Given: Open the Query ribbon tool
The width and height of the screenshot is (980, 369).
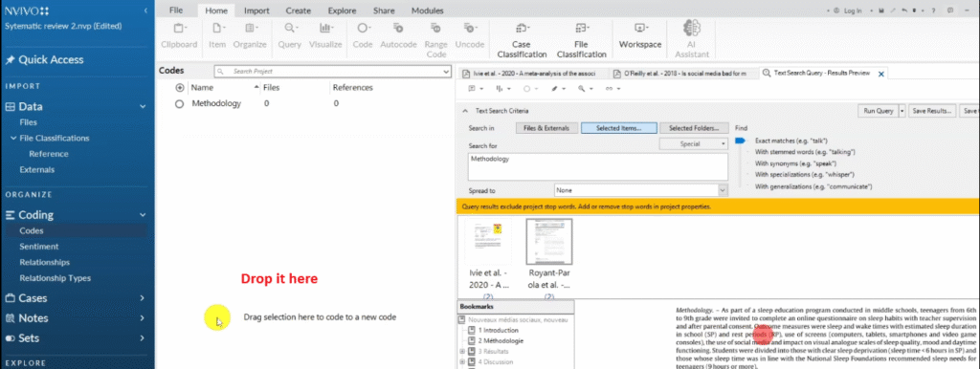Looking at the screenshot, I should [x=289, y=35].
